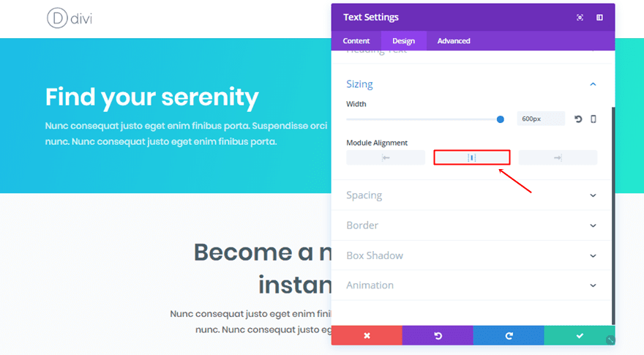The height and width of the screenshot is (355, 644).
Task: Switch to the Advanced tab
Action: click(x=454, y=41)
